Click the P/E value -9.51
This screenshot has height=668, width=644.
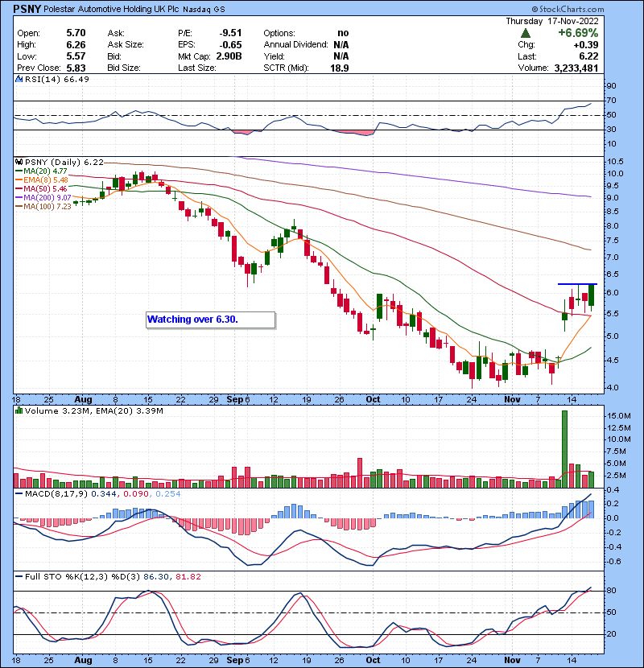point(230,33)
